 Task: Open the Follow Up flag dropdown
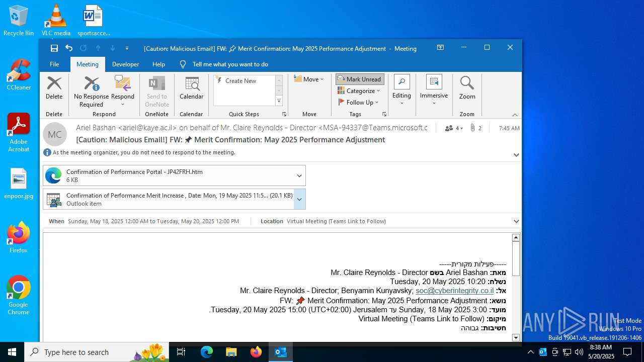pyautogui.click(x=358, y=103)
